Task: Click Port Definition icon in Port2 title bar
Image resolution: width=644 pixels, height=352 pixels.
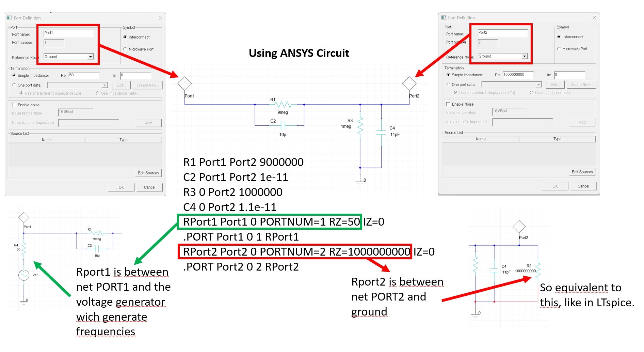Action: coord(444,17)
